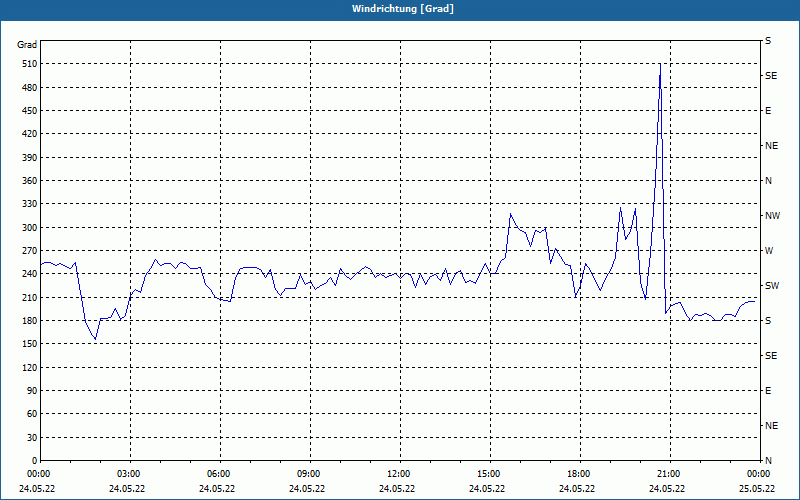Select the Grad y-axis unit label
This screenshot has height=500, width=800.
27,45
